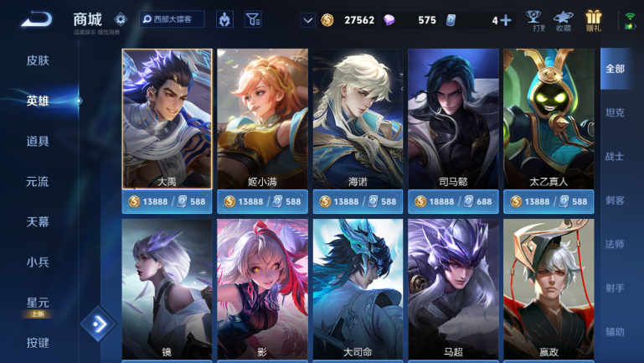The image size is (644, 363).
Task: Tap the back arrow icon
Action: 37,19
